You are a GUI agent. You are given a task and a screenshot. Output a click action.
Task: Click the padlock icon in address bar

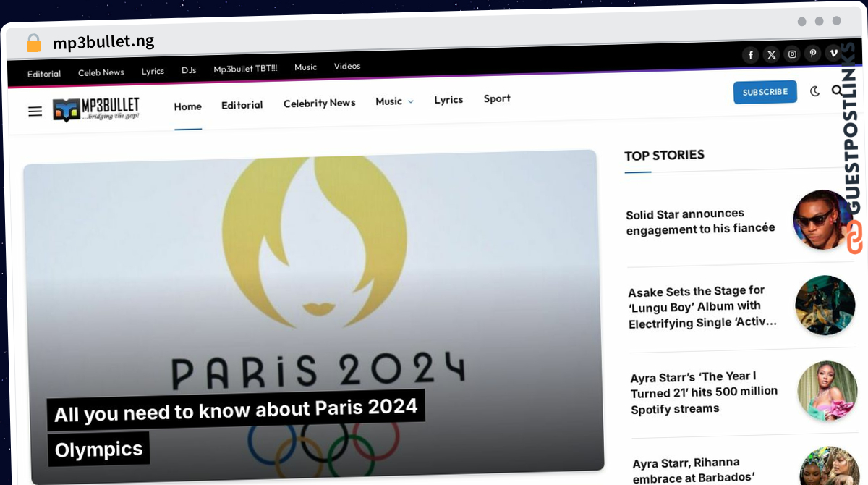(x=34, y=43)
